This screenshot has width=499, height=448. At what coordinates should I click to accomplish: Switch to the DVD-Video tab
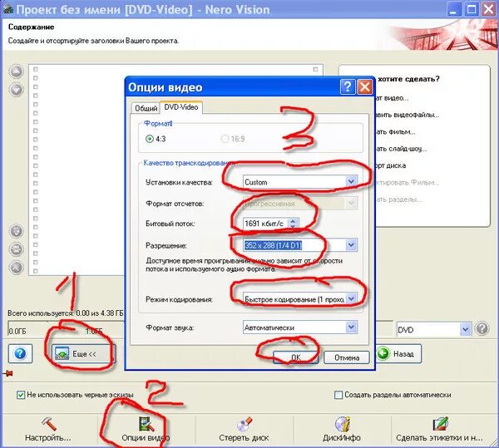coord(181,107)
